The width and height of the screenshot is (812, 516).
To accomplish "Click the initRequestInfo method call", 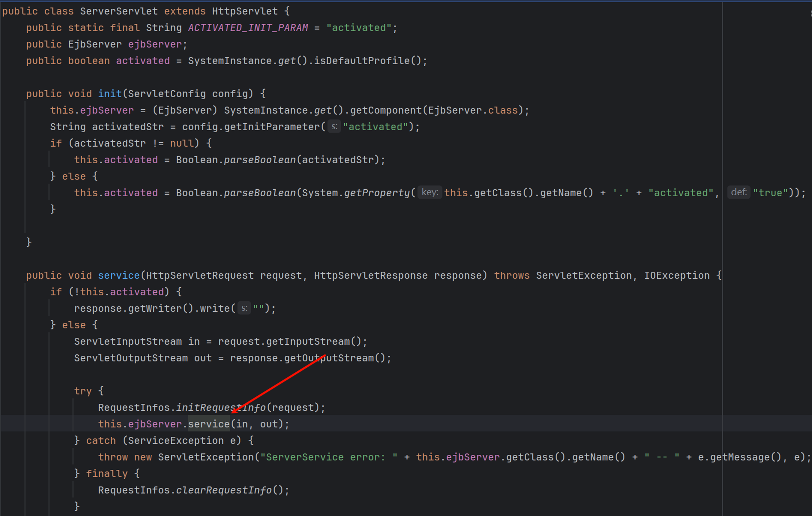I will [220, 408].
